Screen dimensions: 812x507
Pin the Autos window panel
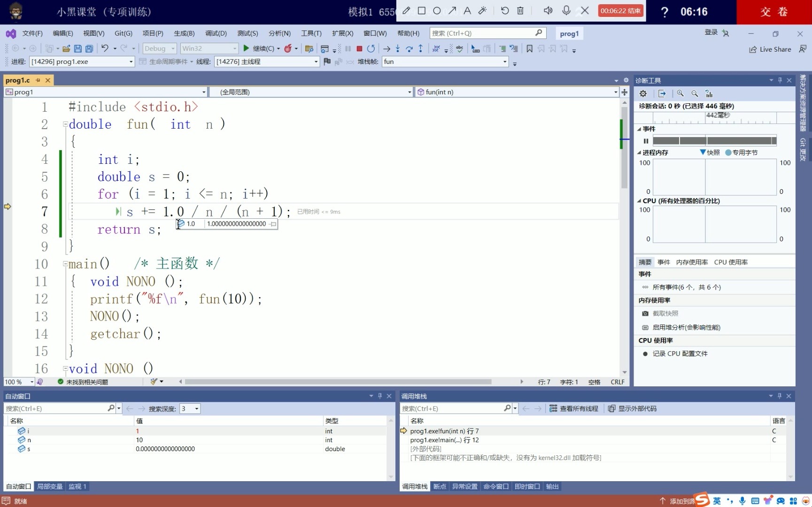coord(380,396)
